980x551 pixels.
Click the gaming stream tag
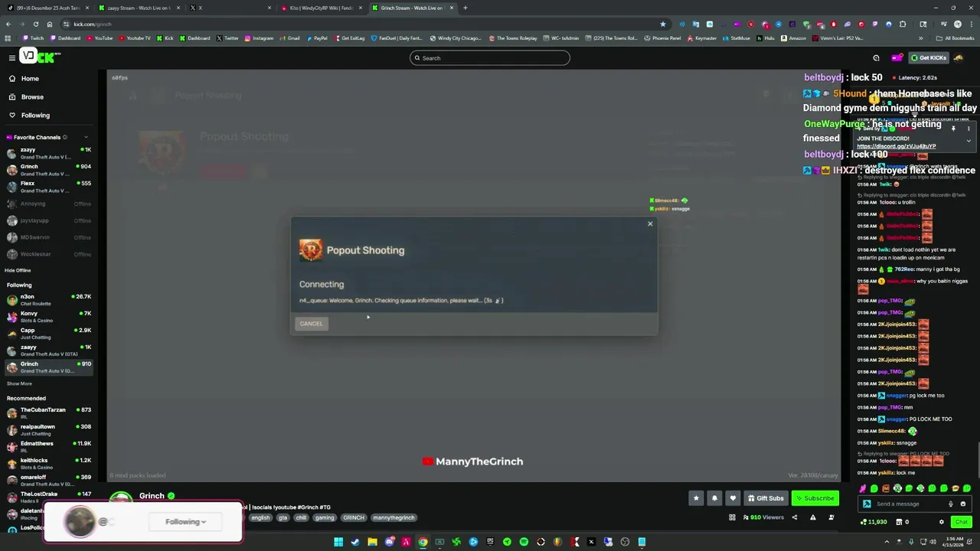325,518
